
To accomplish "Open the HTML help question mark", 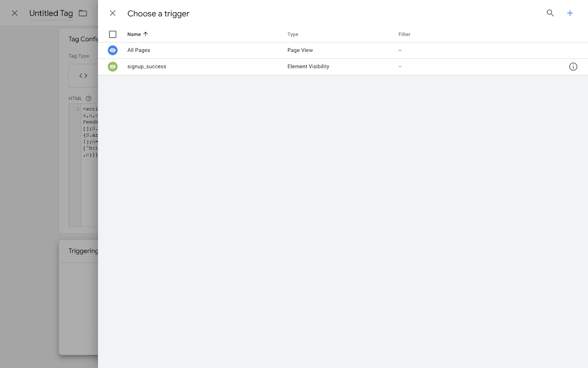I will coord(89,99).
